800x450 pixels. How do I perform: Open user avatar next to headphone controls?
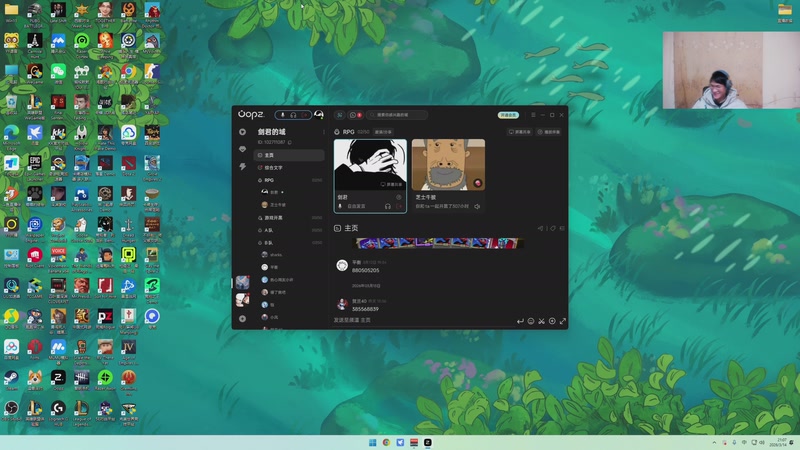(319, 115)
